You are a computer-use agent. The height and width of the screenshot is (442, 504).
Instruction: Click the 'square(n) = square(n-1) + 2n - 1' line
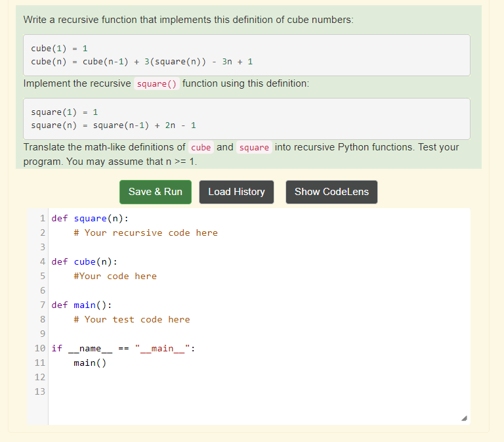coord(114,125)
